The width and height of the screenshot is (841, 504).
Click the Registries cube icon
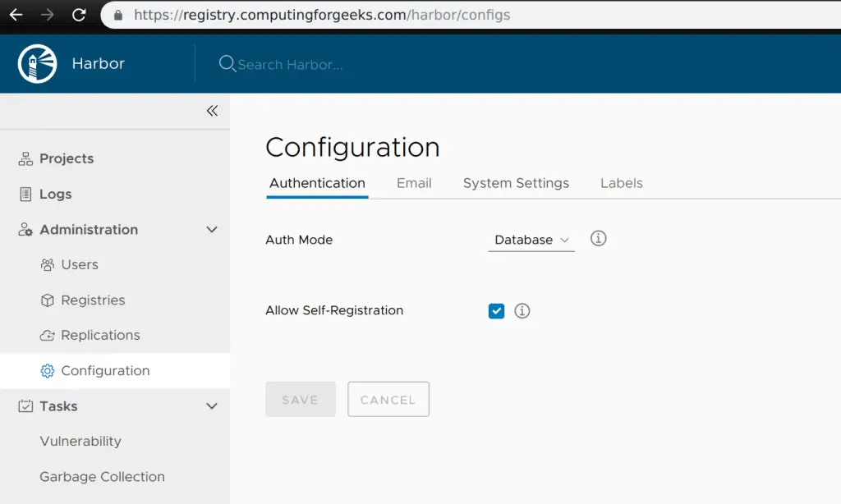tap(47, 300)
